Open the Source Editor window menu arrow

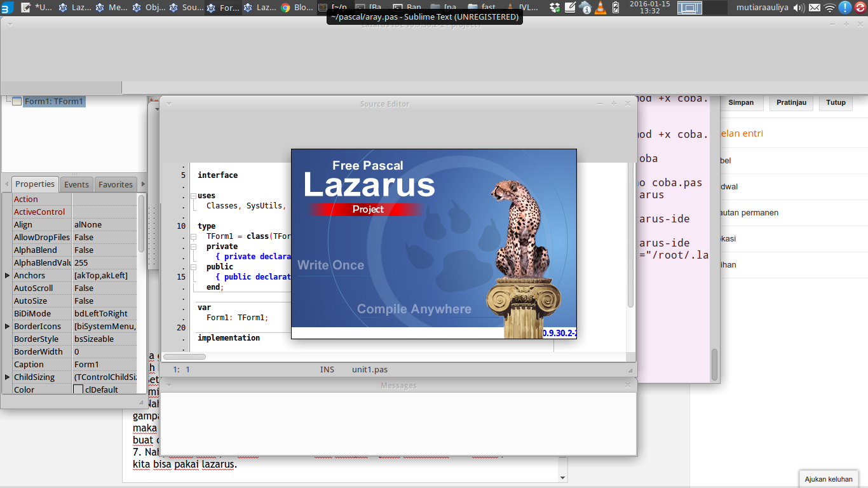click(169, 104)
